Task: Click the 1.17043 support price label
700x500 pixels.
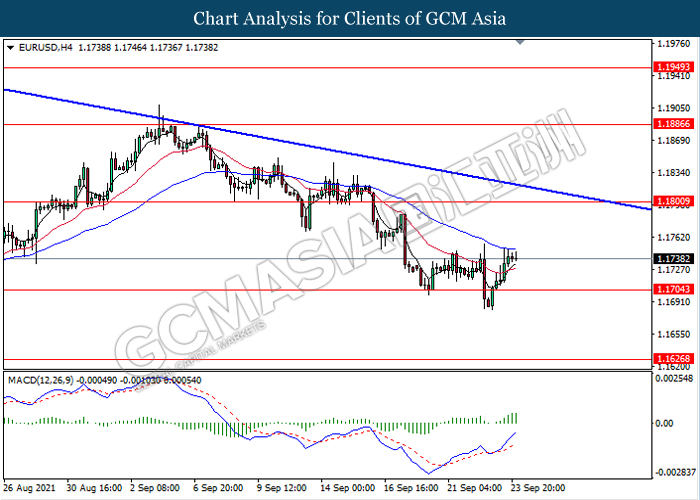Action: (674, 289)
